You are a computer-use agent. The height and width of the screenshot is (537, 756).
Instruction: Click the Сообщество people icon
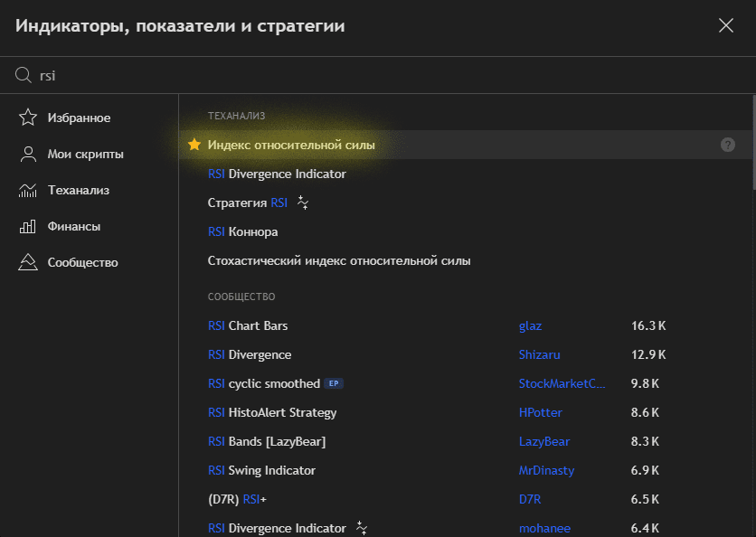(x=28, y=261)
